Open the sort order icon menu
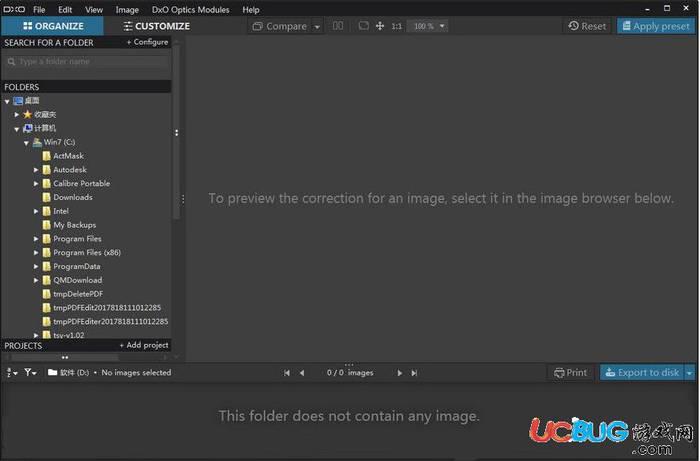Viewport: 700px width, 461px height. (12, 373)
